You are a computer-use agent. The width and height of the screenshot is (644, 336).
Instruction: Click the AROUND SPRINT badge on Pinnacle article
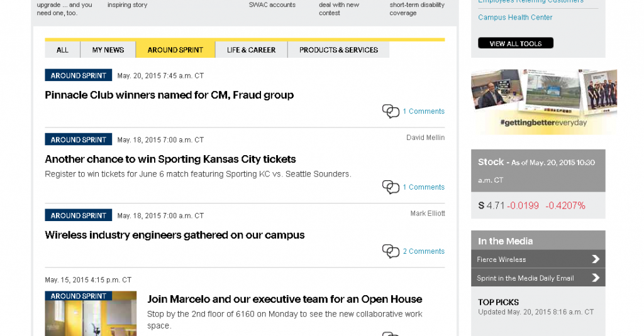(x=78, y=75)
